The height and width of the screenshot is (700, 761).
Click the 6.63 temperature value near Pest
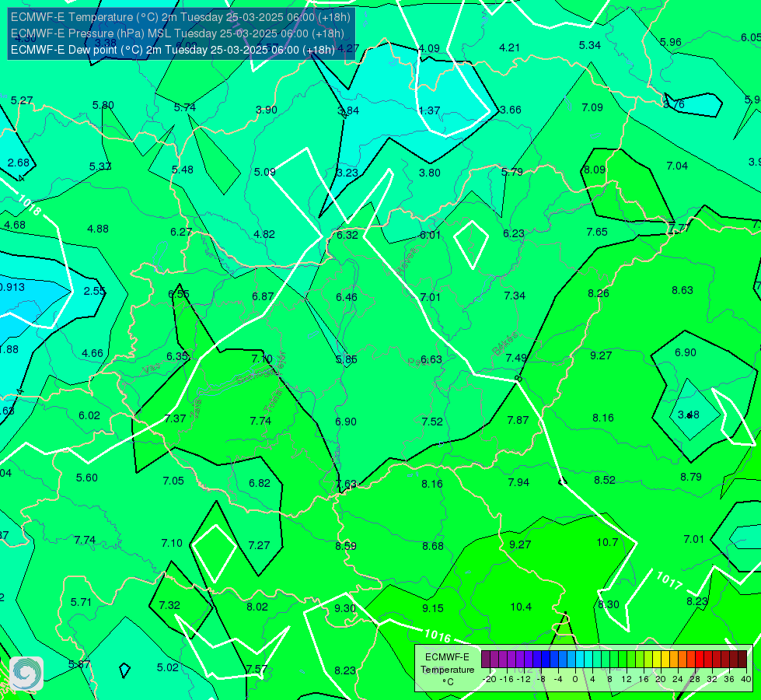click(431, 359)
